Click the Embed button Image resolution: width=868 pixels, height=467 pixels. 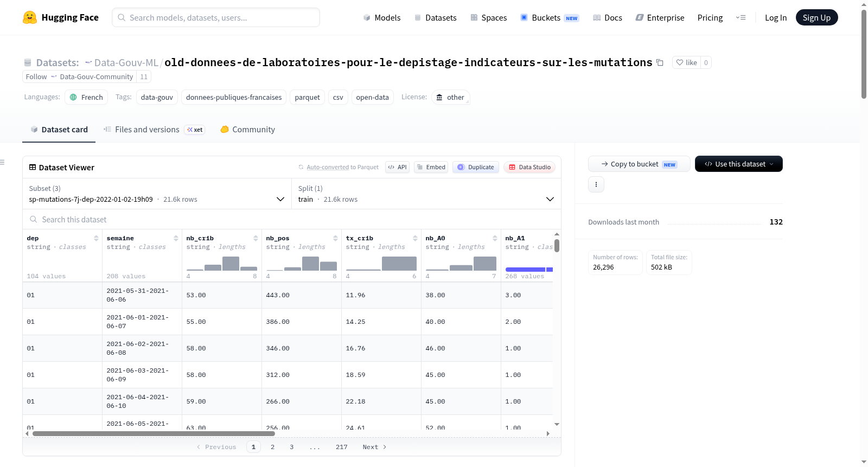[431, 167]
